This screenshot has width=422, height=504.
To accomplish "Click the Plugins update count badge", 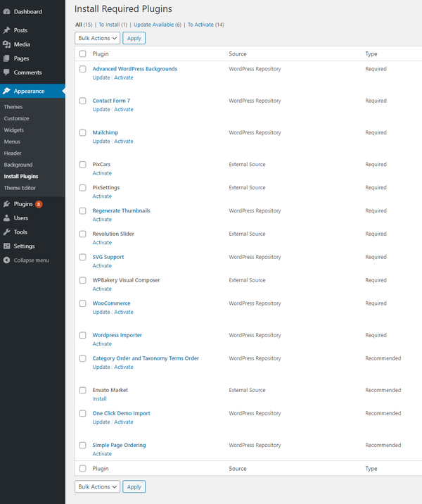I will [x=39, y=204].
